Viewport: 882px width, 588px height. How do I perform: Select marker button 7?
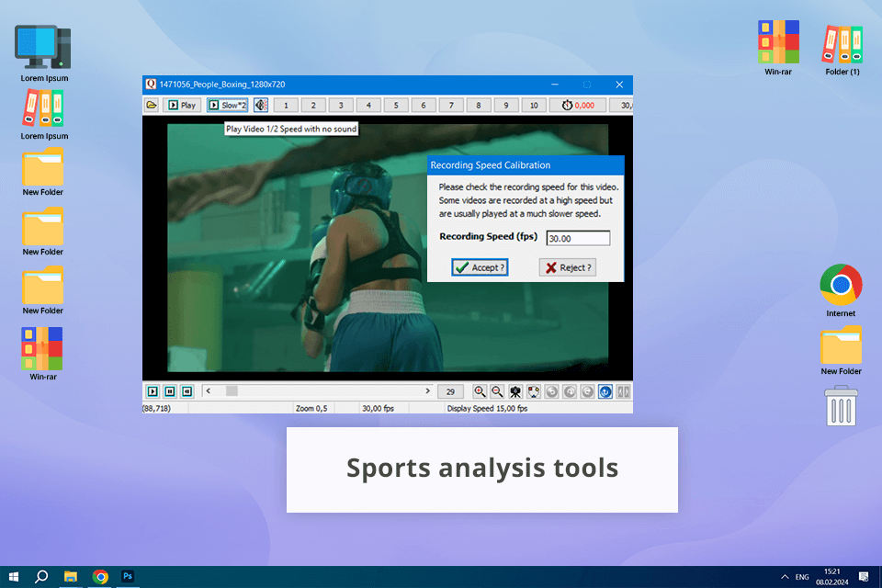point(451,106)
